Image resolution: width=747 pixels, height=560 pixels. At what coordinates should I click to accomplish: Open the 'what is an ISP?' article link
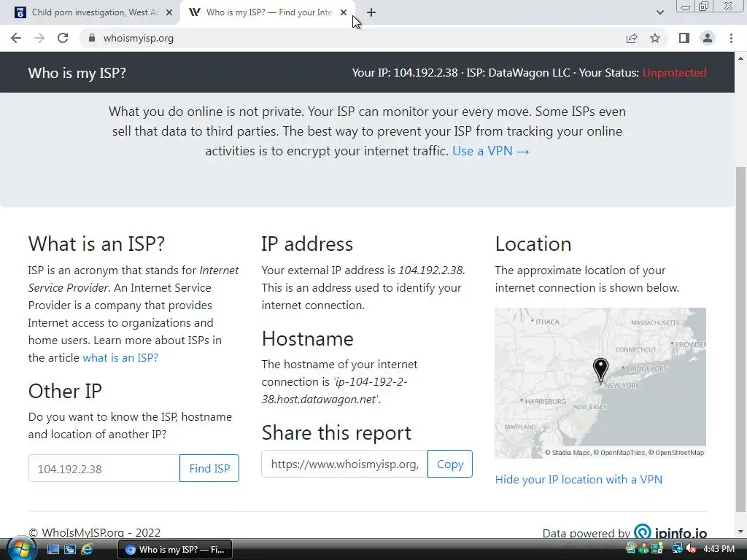(120, 357)
